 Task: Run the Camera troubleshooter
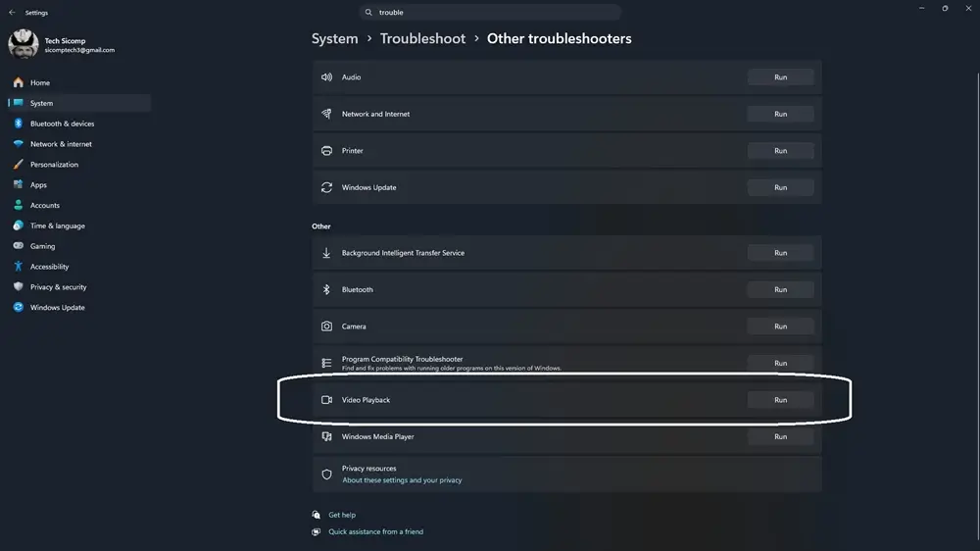point(781,326)
